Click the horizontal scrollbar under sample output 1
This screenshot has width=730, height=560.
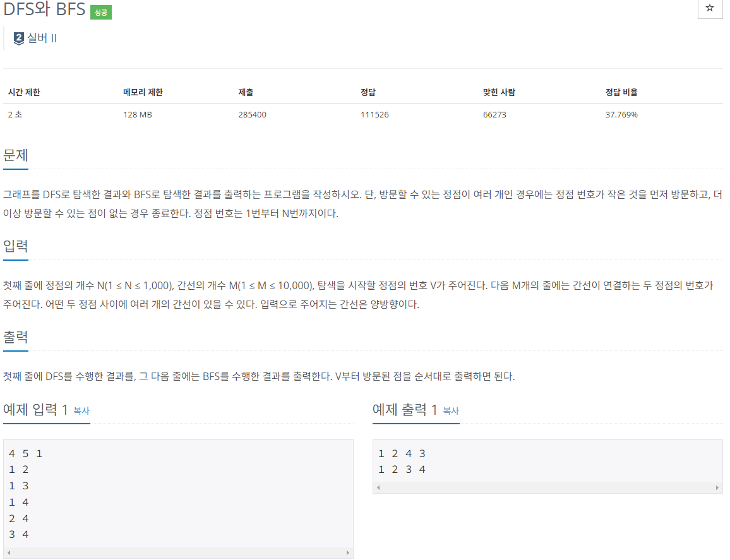[548, 487]
